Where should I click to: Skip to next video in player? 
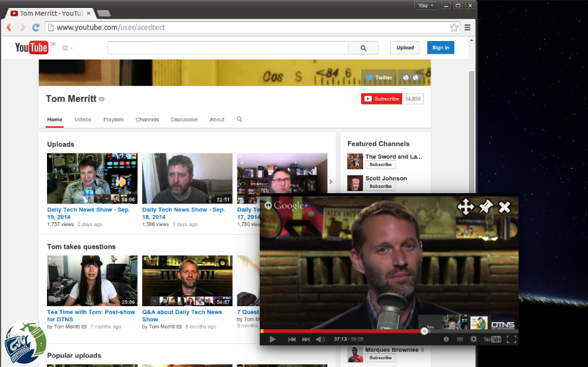pos(306,339)
